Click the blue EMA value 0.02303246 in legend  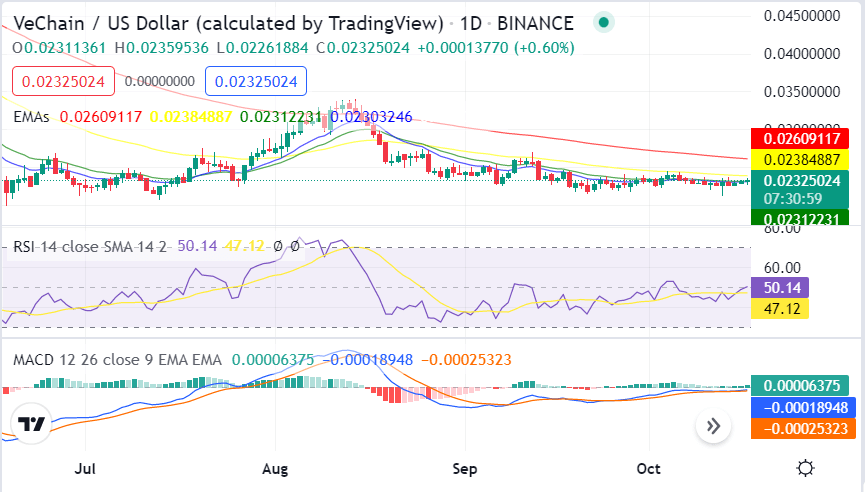pos(371,117)
